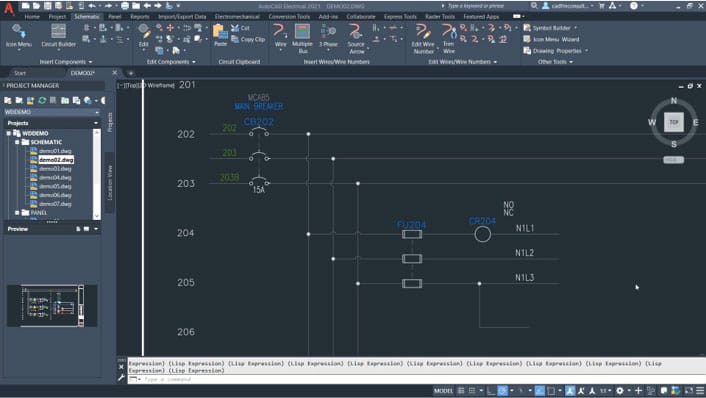Toggle snap mode in status bar
Image resolution: width=706 pixels, height=398 pixels.
tap(472, 391)
